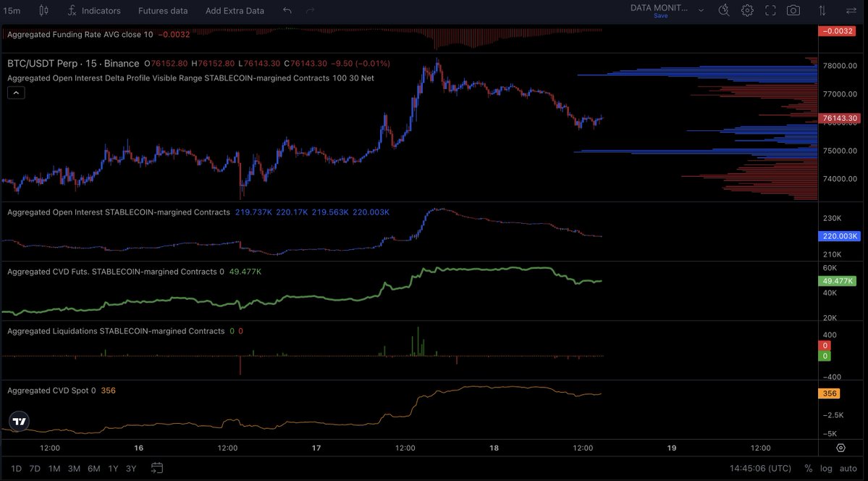Set range to 6M
Viewport: 868px width, 481px height.
click(x=94, y=469)
